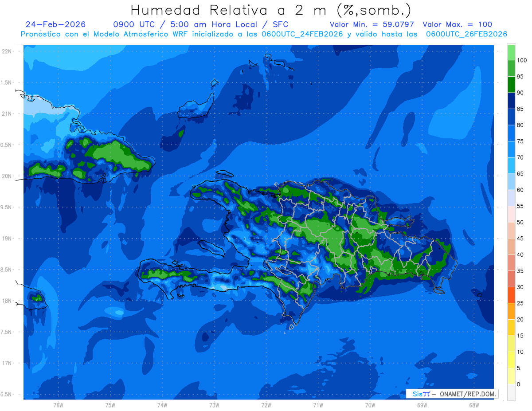The height and width of the screenshot is (411, 532).
Task: Click the '19N' latitude axis label
Action: pos(7,238)
